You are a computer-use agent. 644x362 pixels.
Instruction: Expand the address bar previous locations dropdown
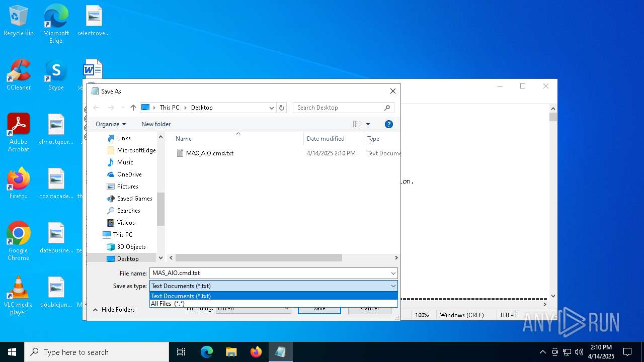click(272, 108)
